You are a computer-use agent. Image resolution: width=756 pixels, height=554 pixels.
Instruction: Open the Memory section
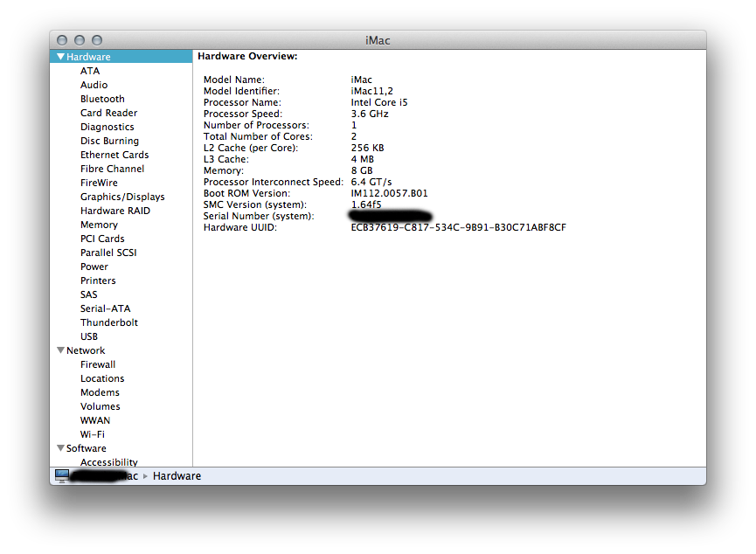tap(99, 225)
